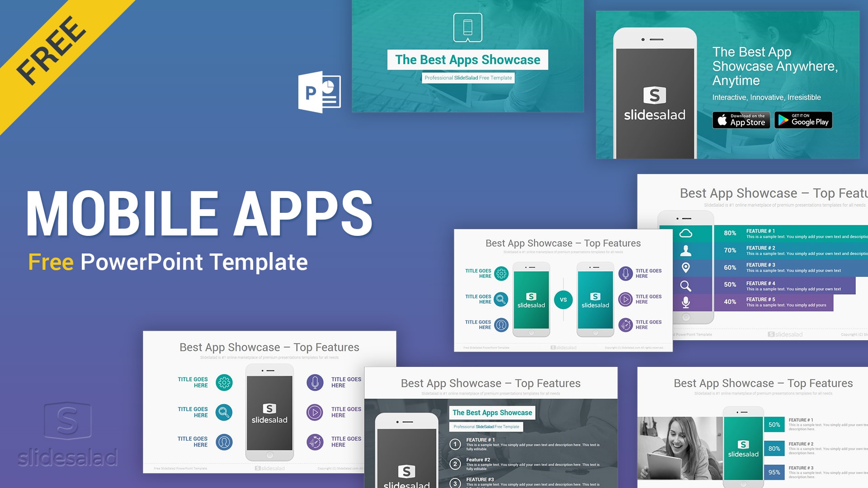Click the SlideSalad logo icon
Image resolution: width=868 pixels, height=488 pixels.
(x=67, y=421)
